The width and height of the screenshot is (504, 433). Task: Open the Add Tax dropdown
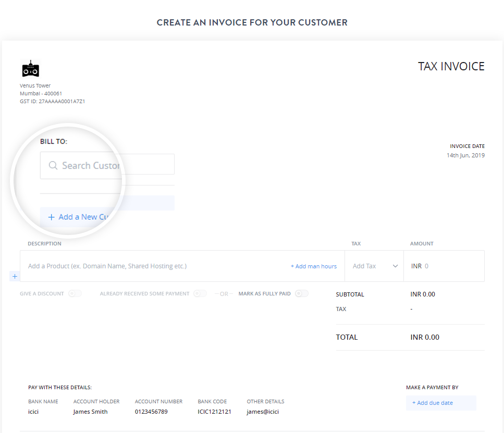coord(374,266)
